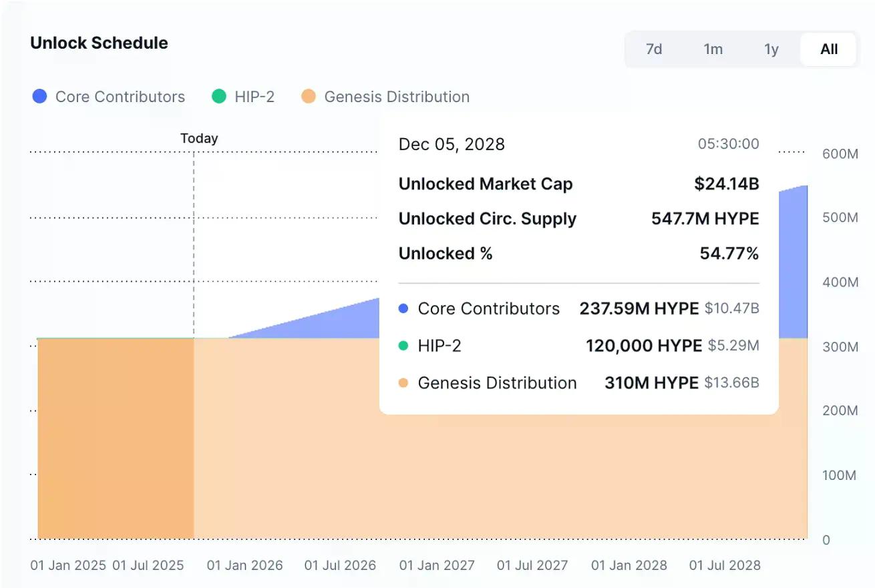Click the Dec 05, 2028 tooltip date

pos(452,144)
